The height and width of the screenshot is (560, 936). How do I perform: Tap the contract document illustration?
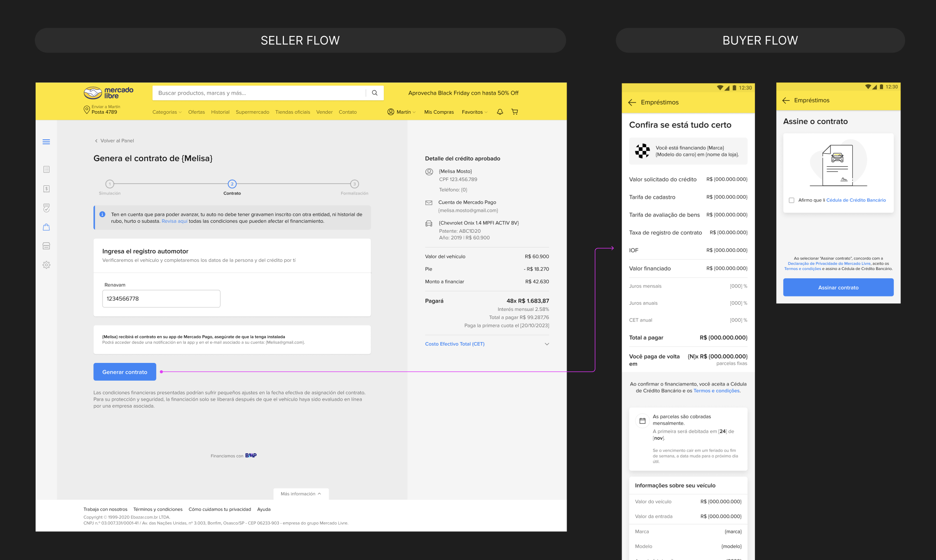pyautogui.click(x=838, y=164)
